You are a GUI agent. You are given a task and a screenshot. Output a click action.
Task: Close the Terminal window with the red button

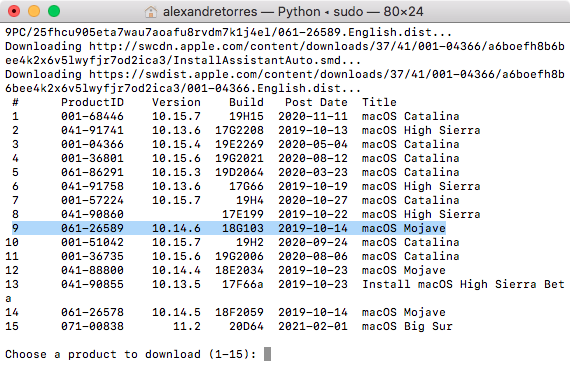coord(14,11)
